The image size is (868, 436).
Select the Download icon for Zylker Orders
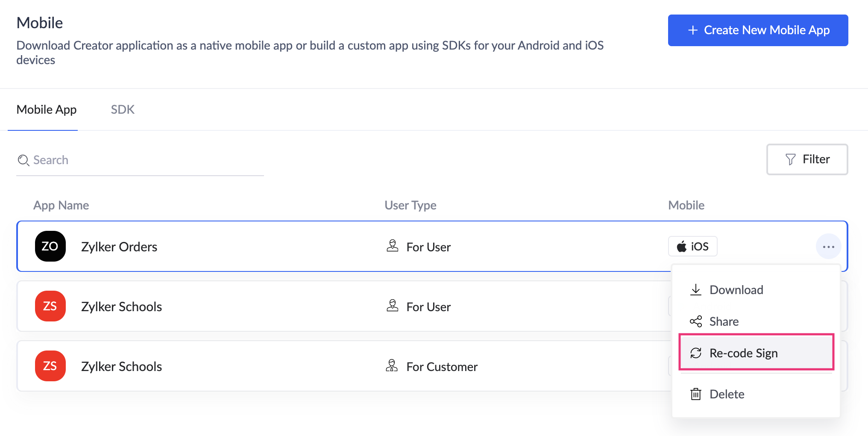(696, 289)
